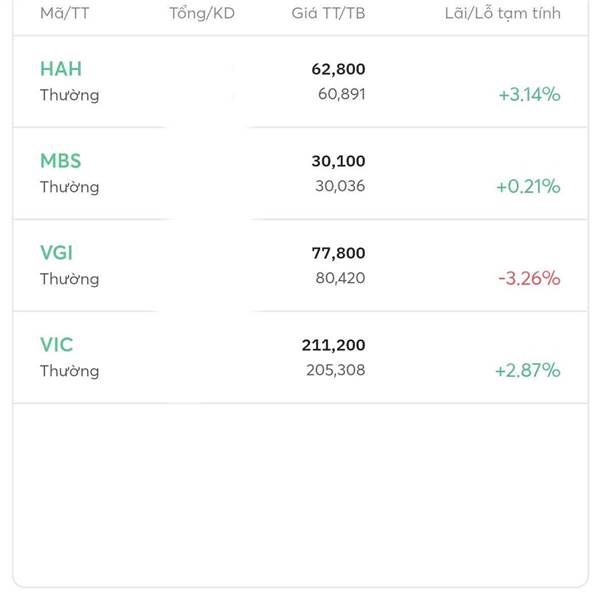Image resolution: width=600 pixels, height=600 pixels.
Task: Open the VIC stock ticker
Action: point(57,345)
